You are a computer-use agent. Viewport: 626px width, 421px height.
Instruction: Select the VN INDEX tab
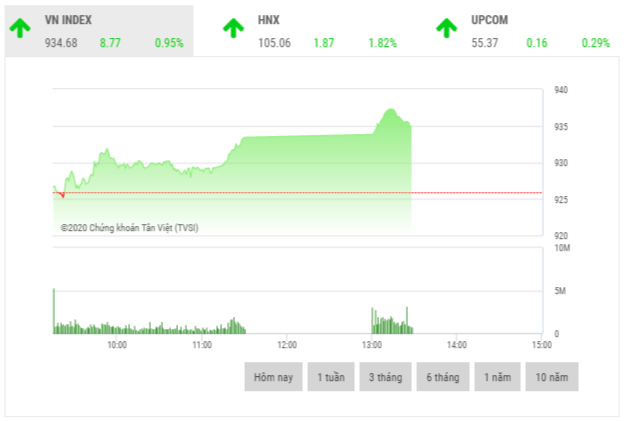pos(100,30)
